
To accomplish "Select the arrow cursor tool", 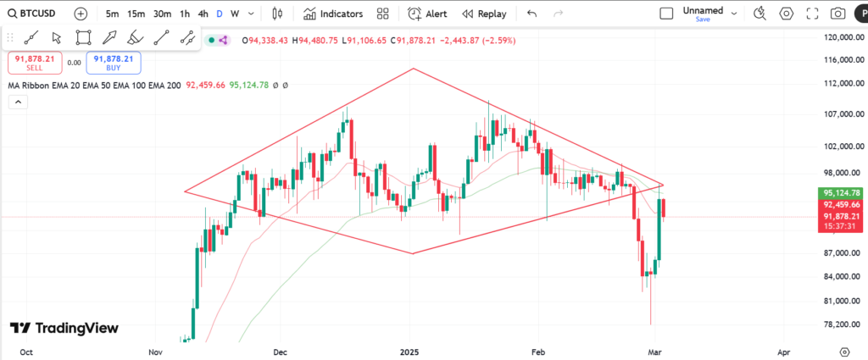I will (57, 38).
